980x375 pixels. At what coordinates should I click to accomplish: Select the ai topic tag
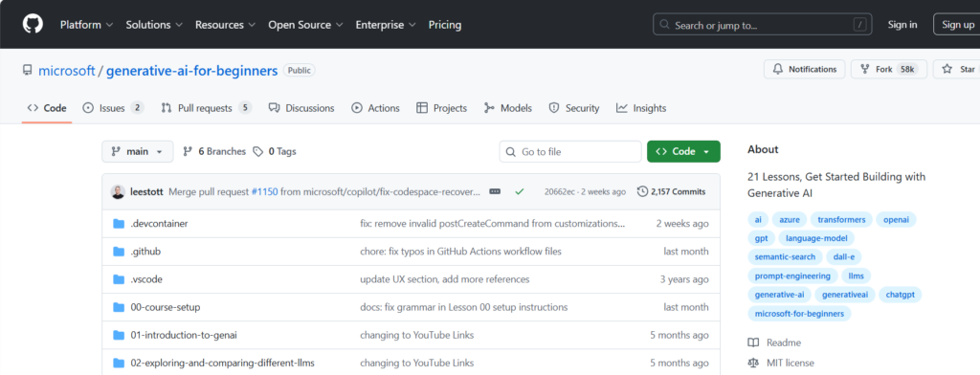point(758,220)
